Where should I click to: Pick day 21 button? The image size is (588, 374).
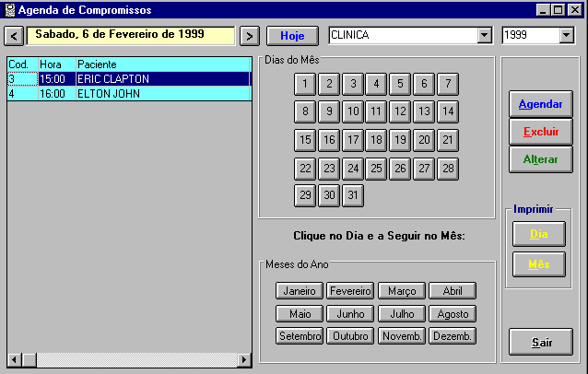448,140
